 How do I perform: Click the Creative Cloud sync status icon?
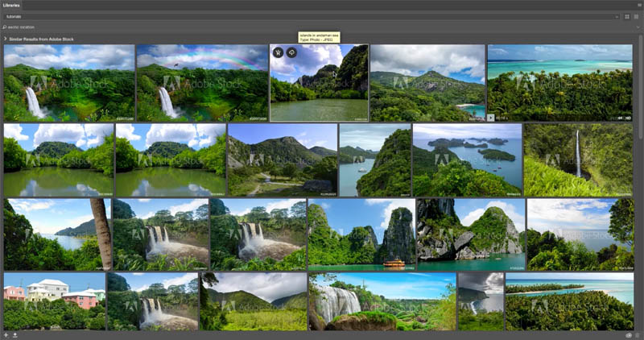click(x=629, y=335)
